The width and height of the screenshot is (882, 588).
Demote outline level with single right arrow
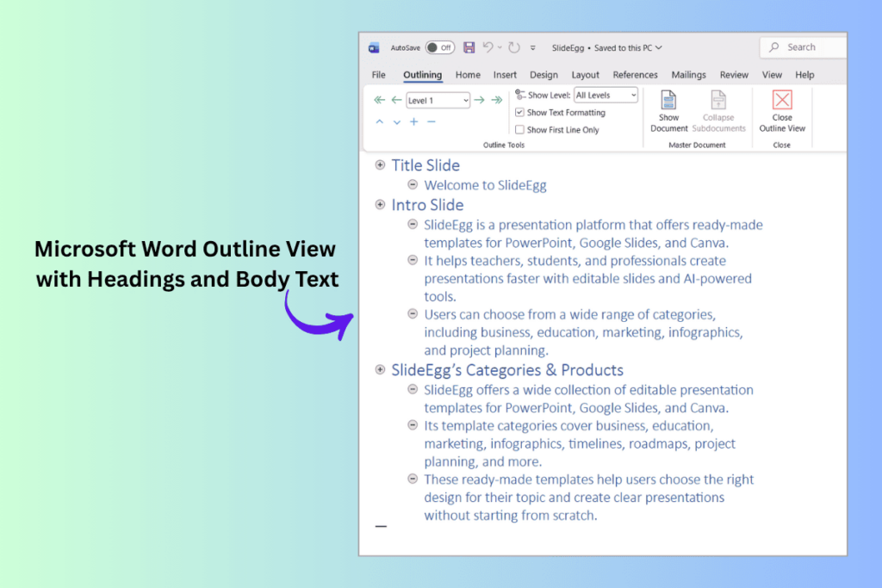tap(479, 100)
